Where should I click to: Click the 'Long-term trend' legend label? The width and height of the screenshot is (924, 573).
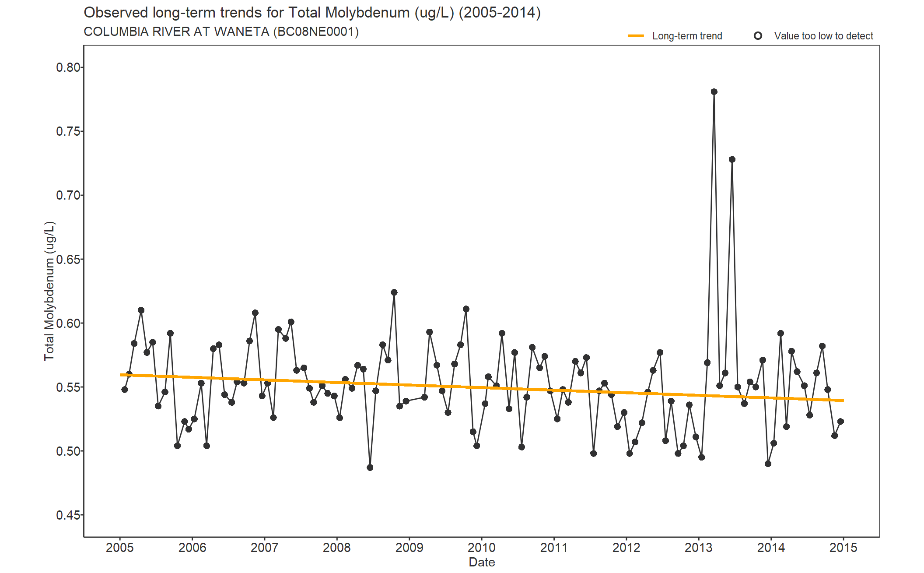[687, 36]
